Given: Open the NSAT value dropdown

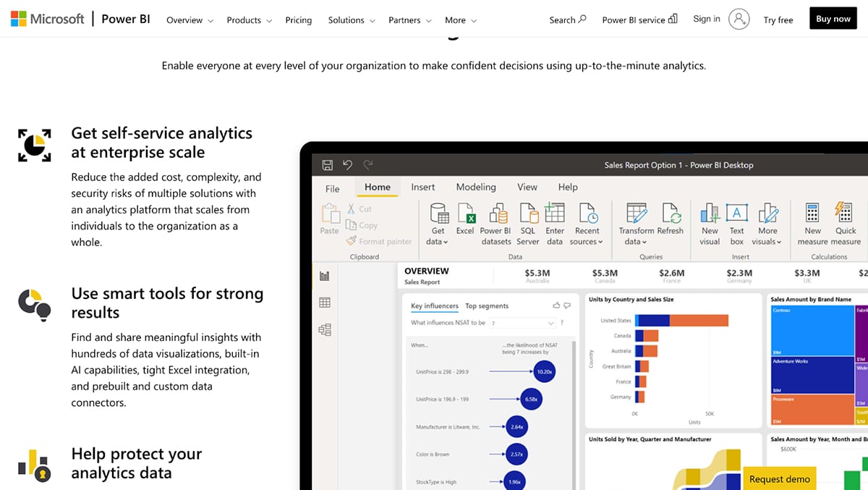Looking at the screenshot, I should (522, 323).
